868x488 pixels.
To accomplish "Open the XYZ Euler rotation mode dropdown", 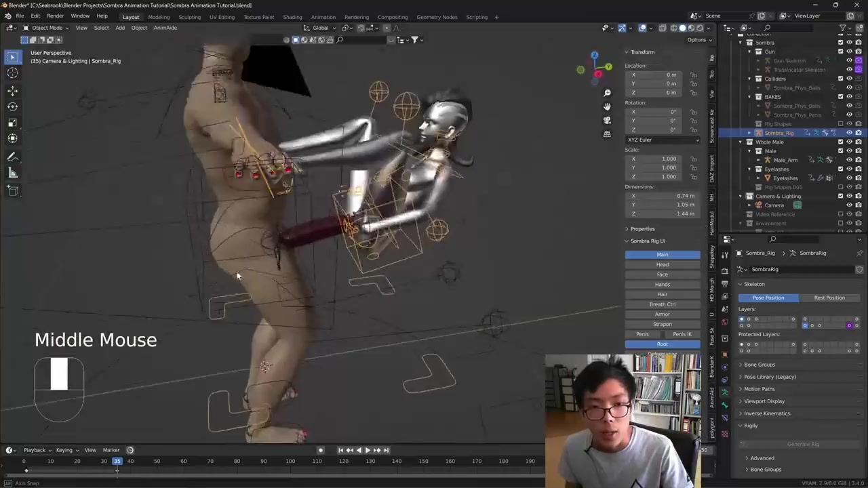I will (x=663, y=140).
